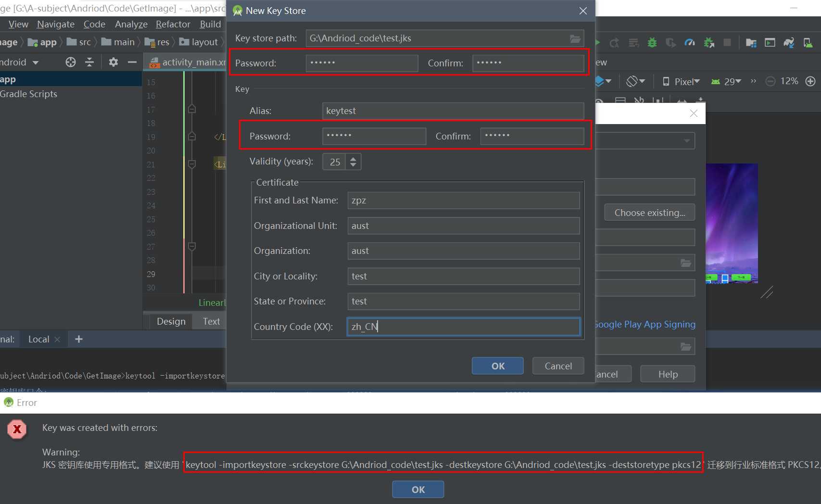
Task: Zoom in the design preview
Action: (x=810, y=81)
